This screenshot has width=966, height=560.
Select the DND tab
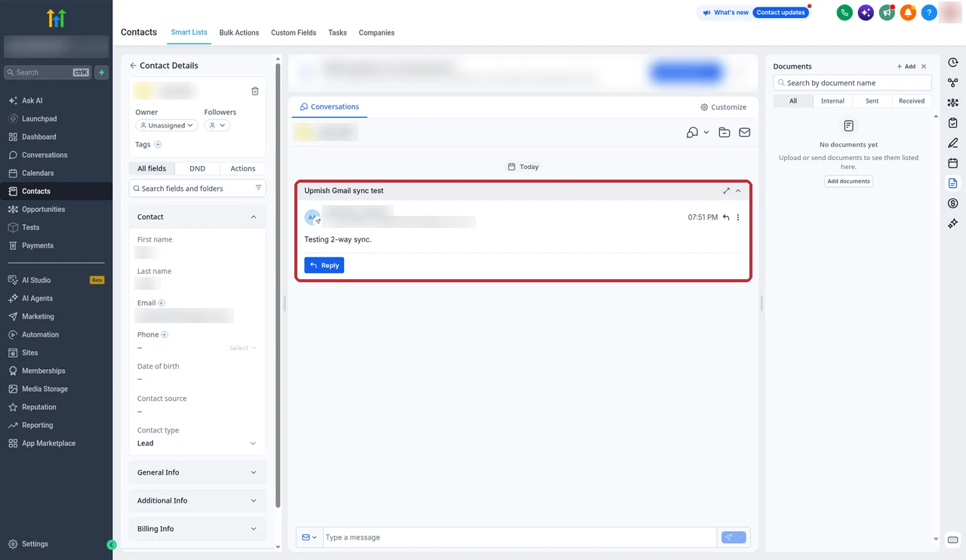click(197, 168)
